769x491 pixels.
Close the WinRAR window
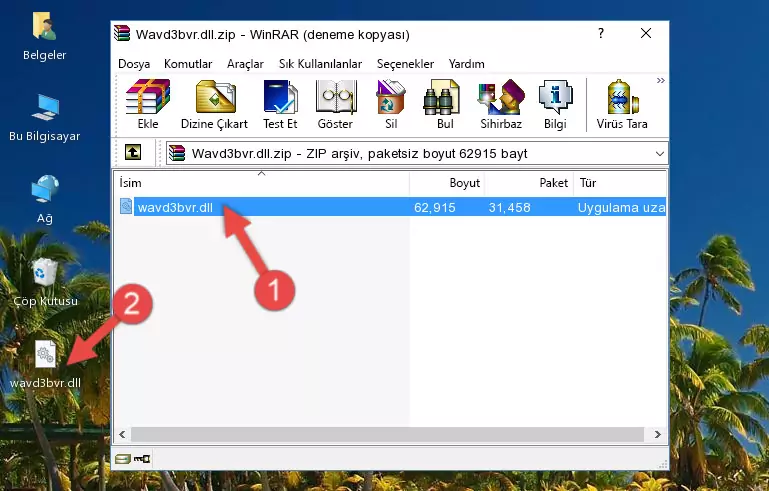pyautogui.click(x=646, y=33)
